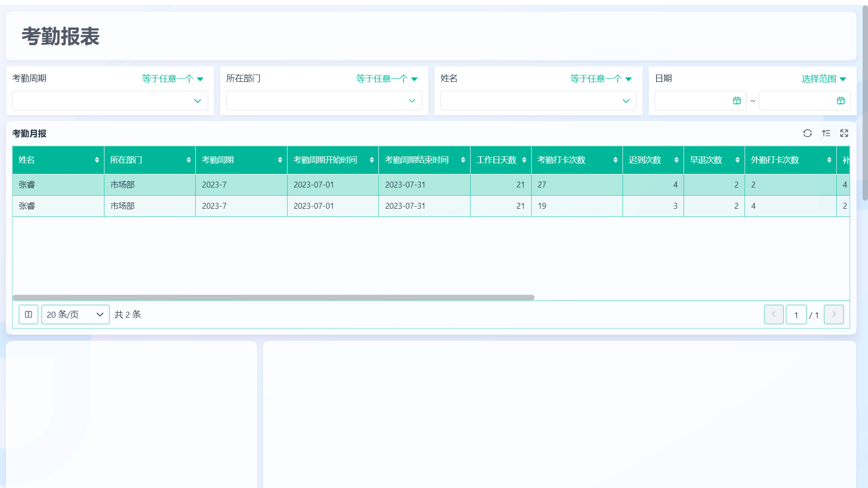Image resolution: width=868 pixels, height=488 pixels.
Task: Click 2023-07-01 in the first row
Action: point(314,185)
